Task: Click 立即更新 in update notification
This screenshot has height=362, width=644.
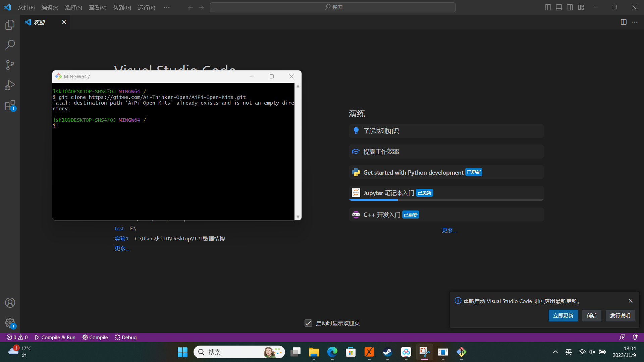Action: pos(563,316)
